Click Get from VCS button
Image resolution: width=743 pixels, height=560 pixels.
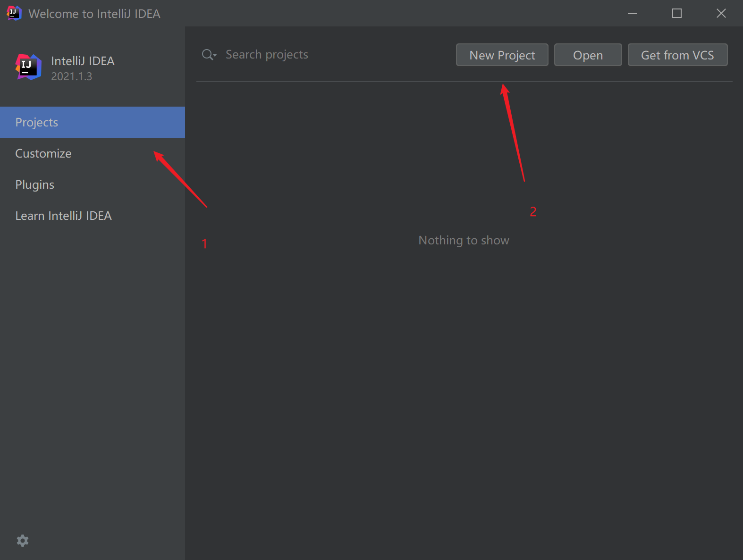tap(677, 55)
